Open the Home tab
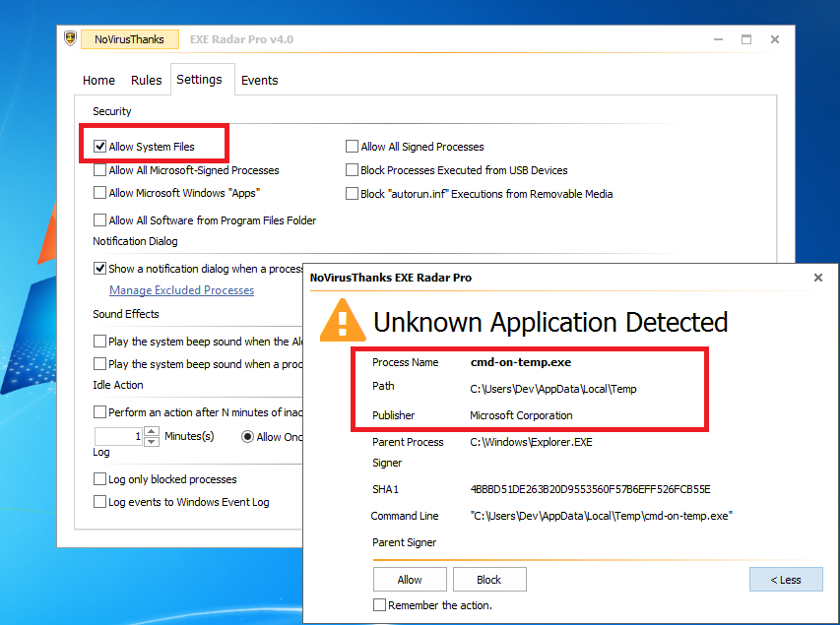The width and height of the screenshot is (840, 625). click(98, 81)
